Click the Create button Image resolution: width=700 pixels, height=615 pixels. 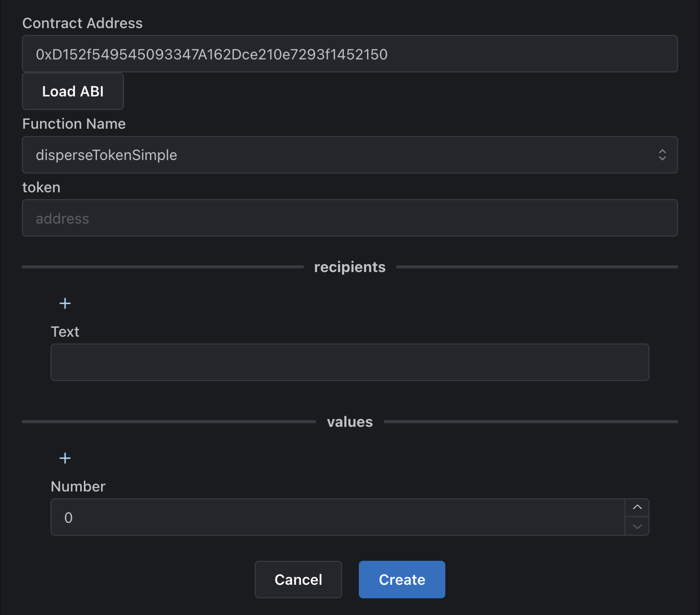coord(402,580)
